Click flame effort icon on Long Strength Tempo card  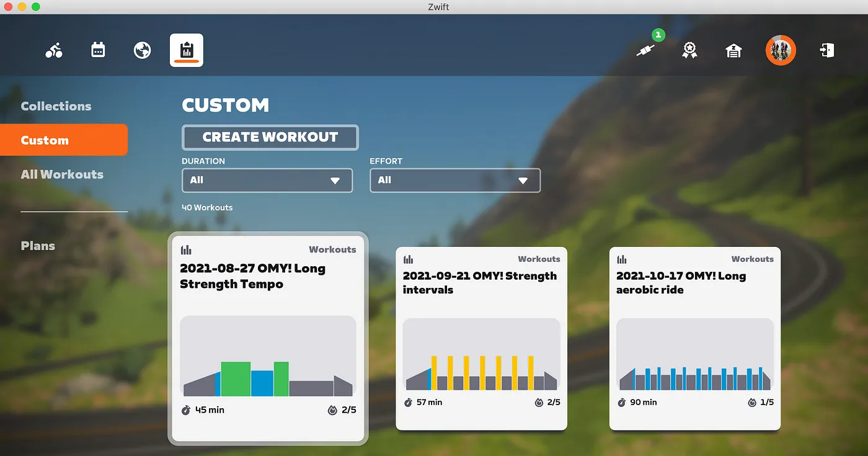coord(332,410)
